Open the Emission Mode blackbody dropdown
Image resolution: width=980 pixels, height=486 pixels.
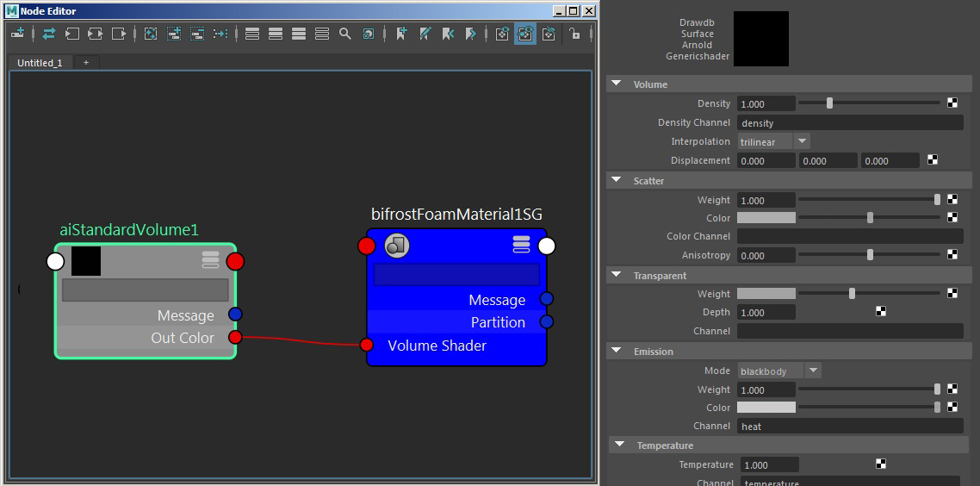pos(778,371)
